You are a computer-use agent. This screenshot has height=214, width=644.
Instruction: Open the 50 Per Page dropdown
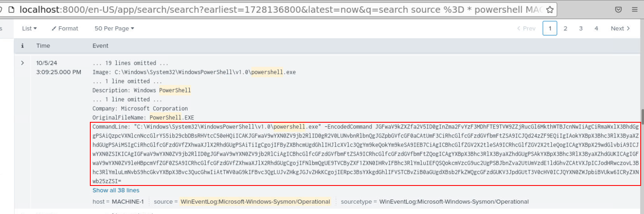click(x=114, y=29)
